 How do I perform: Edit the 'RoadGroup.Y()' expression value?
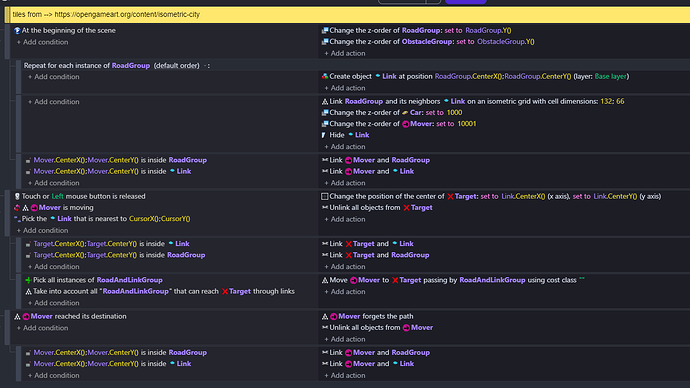tap(488, 30)
